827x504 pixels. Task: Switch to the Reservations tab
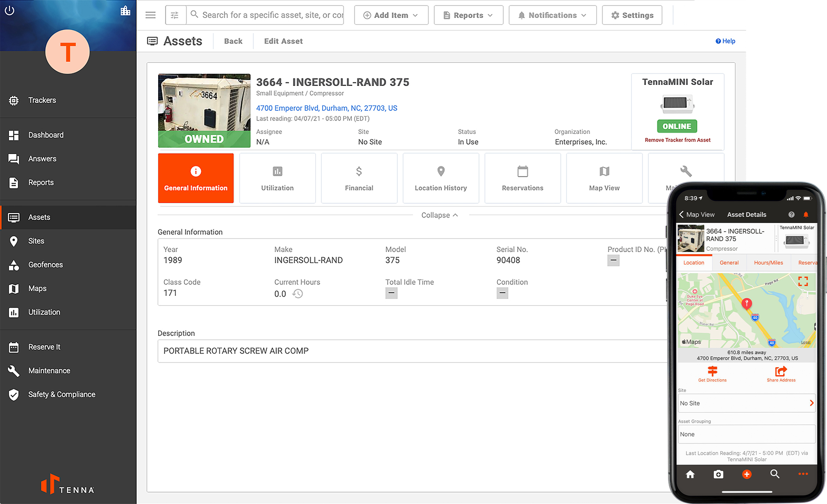click(522, 178)
